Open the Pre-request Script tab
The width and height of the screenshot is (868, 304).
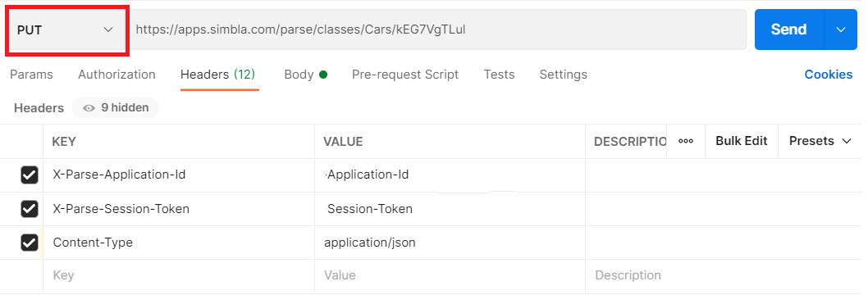405,75
